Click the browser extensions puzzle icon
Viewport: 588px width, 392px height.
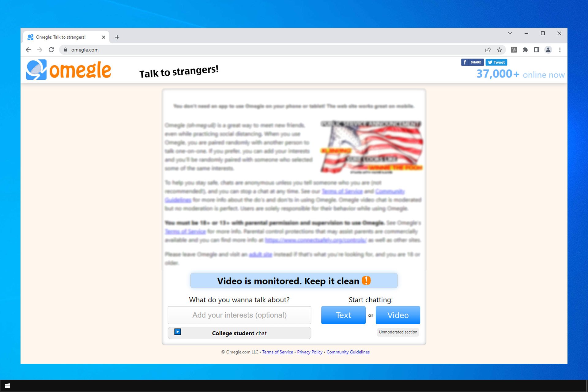click(525, 49)
